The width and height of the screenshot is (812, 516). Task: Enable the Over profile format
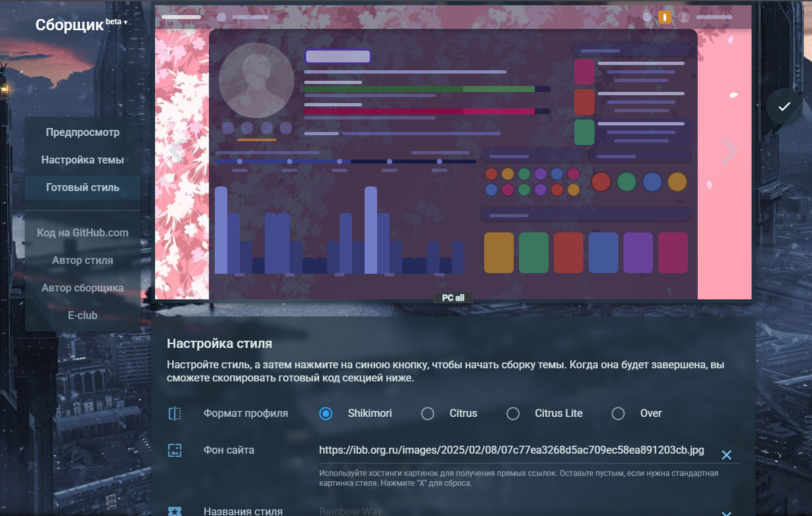coord(618,414)
